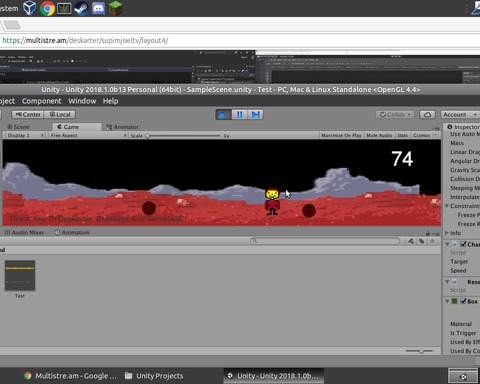Expand the Info section
Screen dimensions: 480x384
[x=447, y=233]
